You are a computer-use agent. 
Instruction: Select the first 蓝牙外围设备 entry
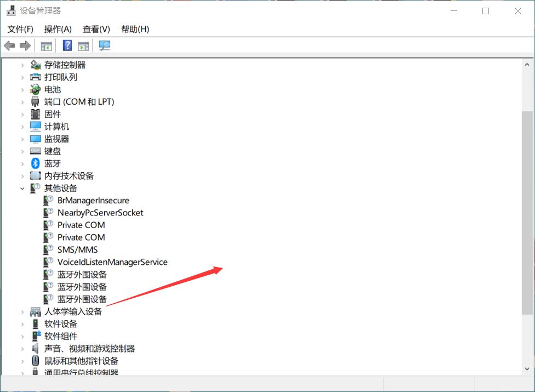click(x=82, y=274)
